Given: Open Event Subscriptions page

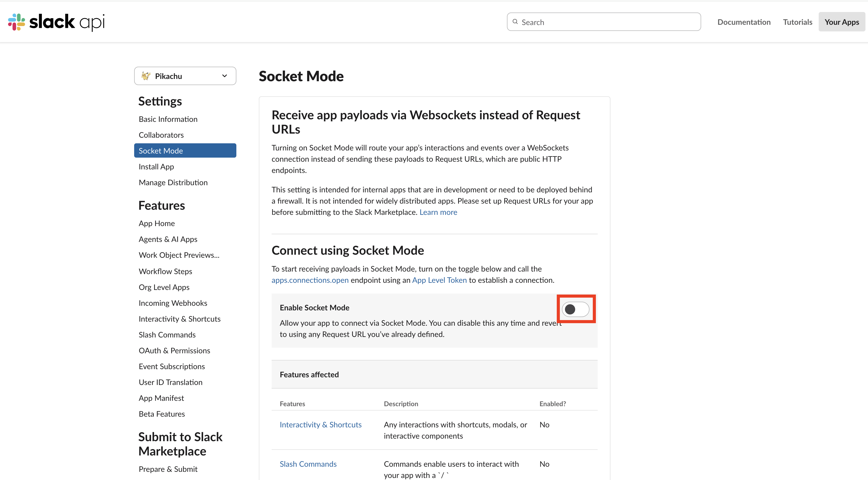Looking at the screenshot, I should (x=172, y=366).
